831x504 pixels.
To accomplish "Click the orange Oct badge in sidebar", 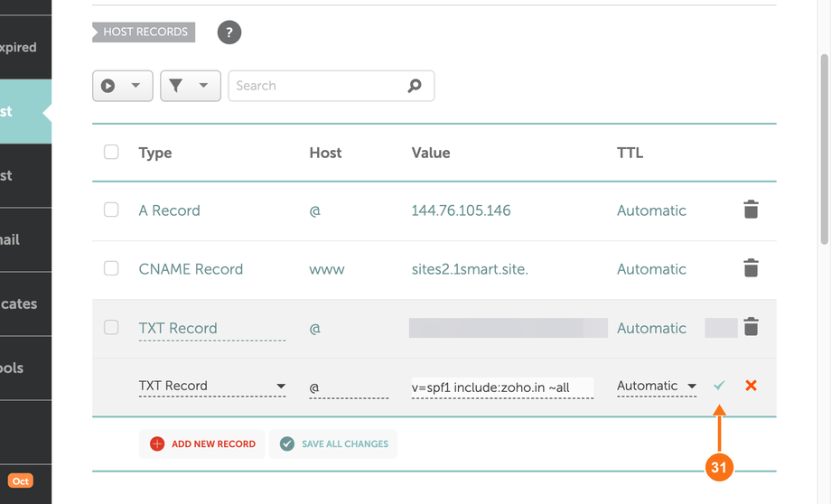I will [x=21, y=481].
